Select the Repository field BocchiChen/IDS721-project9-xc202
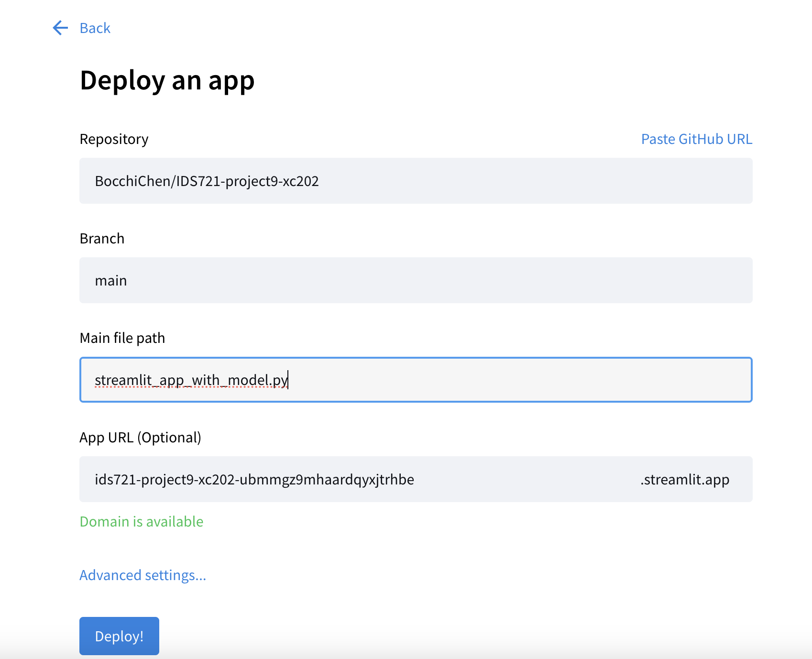The image size is (812, 659). (x=416, y=181)
